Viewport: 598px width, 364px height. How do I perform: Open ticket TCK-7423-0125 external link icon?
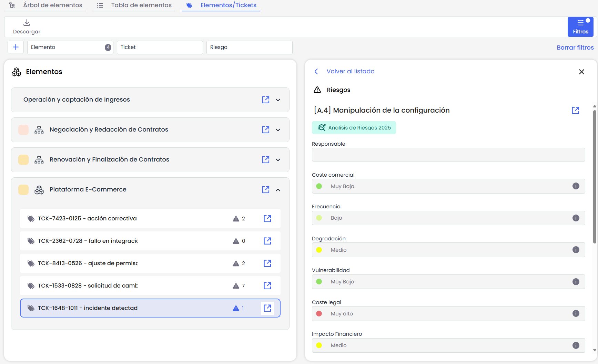coord(267,219)
